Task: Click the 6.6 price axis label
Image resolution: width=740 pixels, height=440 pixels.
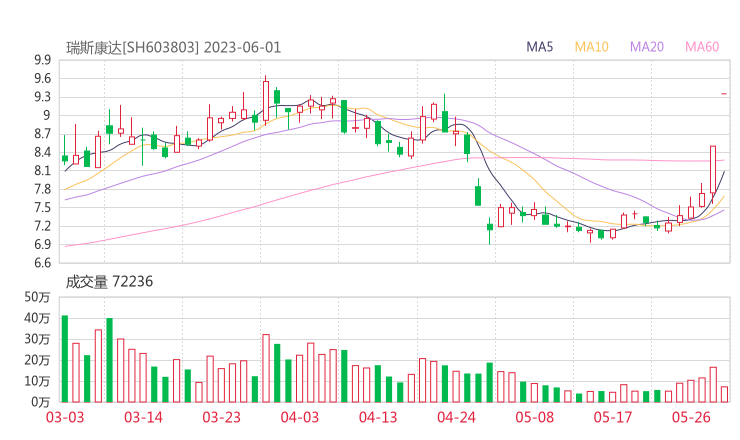Action: coord(42,263)
